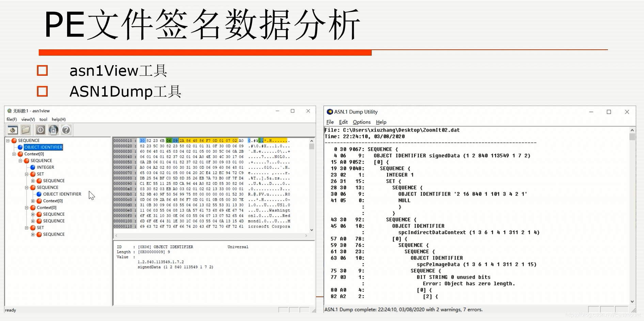This screenshot has width=644, height=321.
Task: Select the INTEGER tree node
Action: (x=45, y=167)
